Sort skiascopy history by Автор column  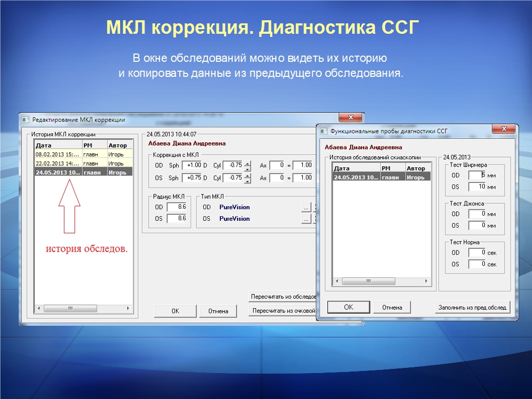click(x=417, y=168)
